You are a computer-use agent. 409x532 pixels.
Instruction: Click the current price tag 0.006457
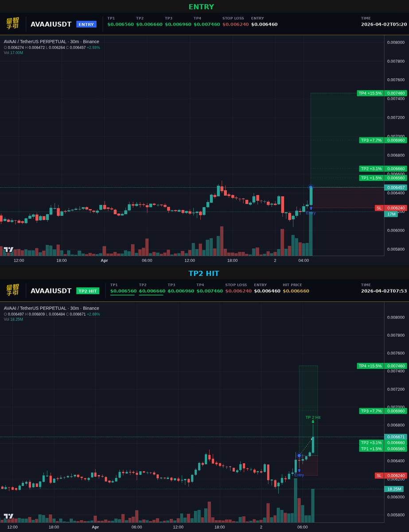point(396,188)
